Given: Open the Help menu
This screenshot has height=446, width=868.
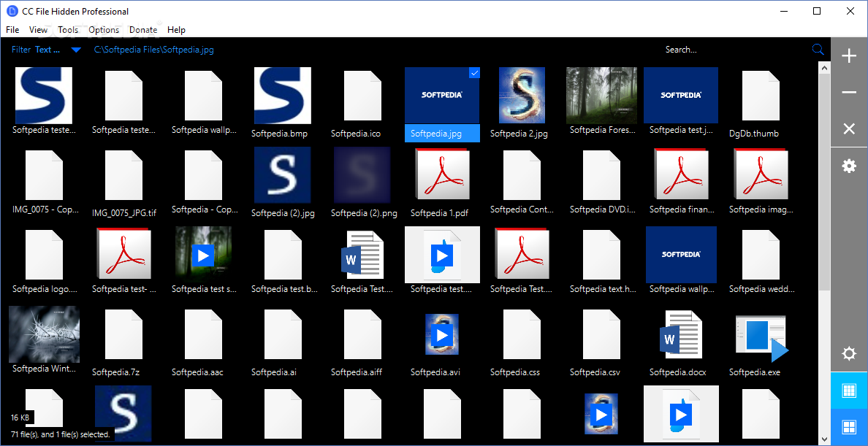Looking at the screenshot, I should pos(176,30).
